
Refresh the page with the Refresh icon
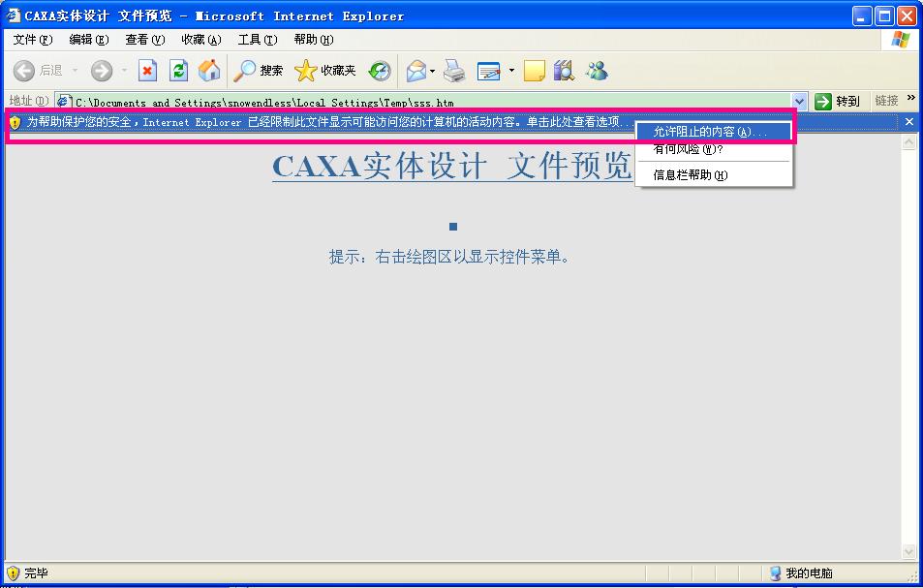click(x=178, y=71)
